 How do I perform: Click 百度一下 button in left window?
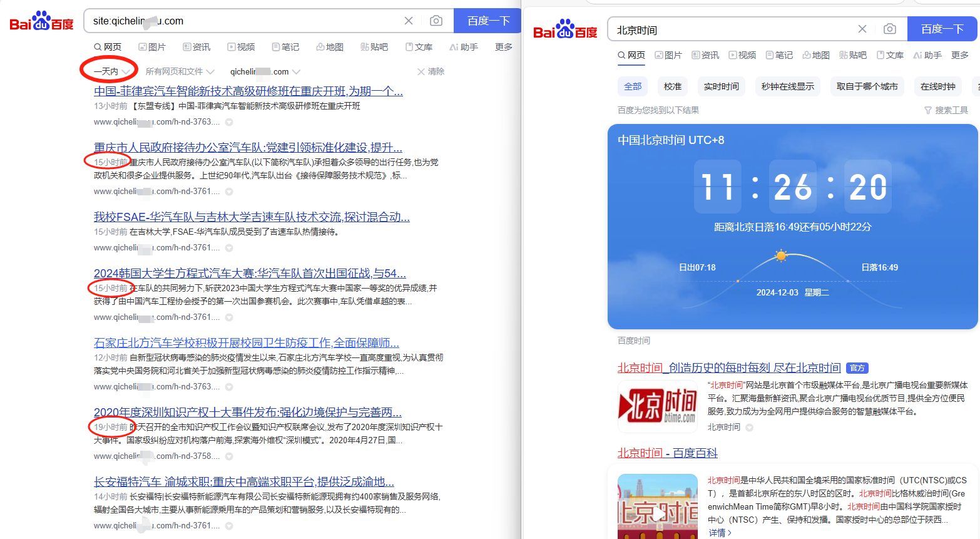[x=489, y=21]
